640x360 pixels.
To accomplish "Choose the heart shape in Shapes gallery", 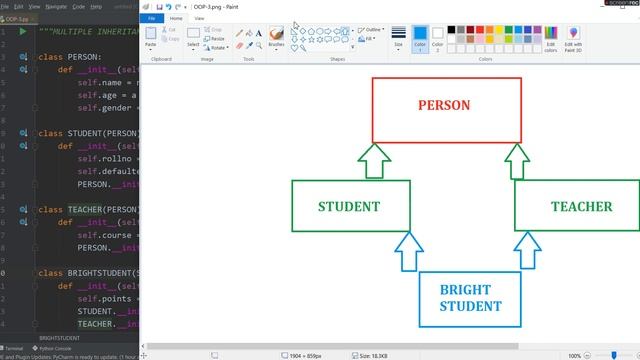I will coord(294,48).
